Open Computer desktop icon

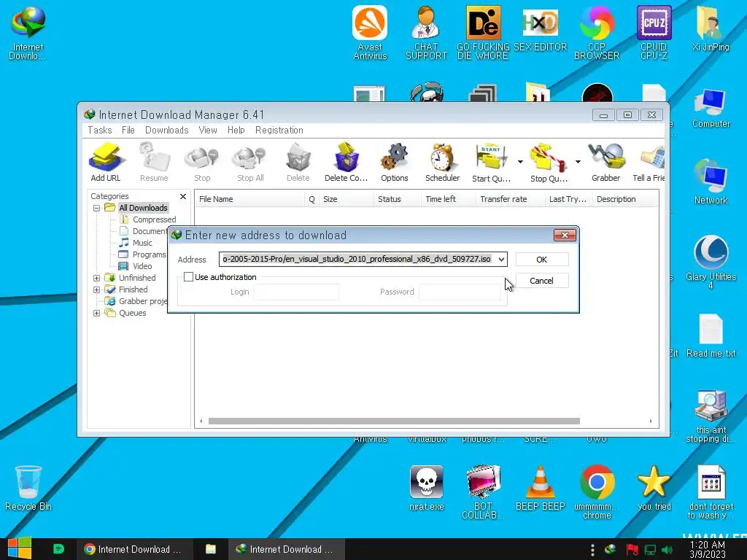tap(711, 108)
